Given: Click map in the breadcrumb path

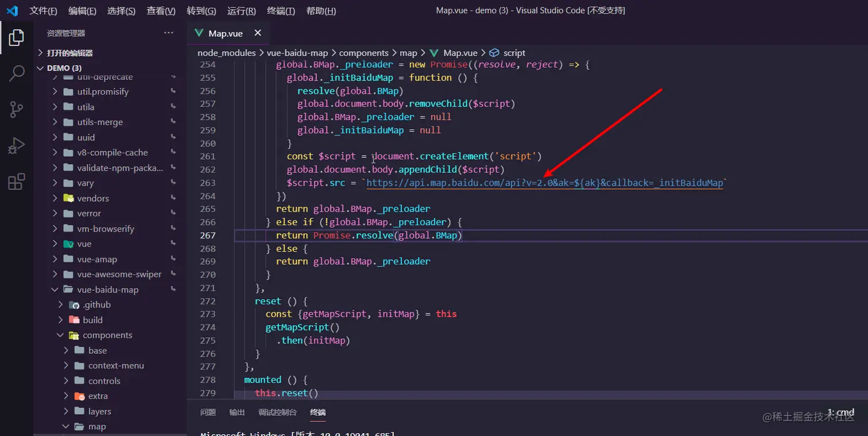Looking at the screenshot, I should click(409, 53).
